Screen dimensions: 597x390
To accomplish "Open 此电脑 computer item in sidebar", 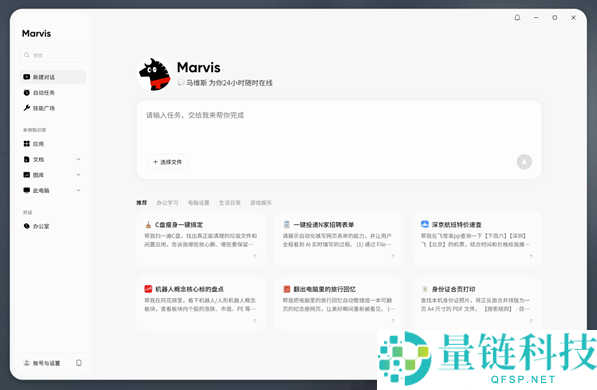I will click(x=53, y=190).
